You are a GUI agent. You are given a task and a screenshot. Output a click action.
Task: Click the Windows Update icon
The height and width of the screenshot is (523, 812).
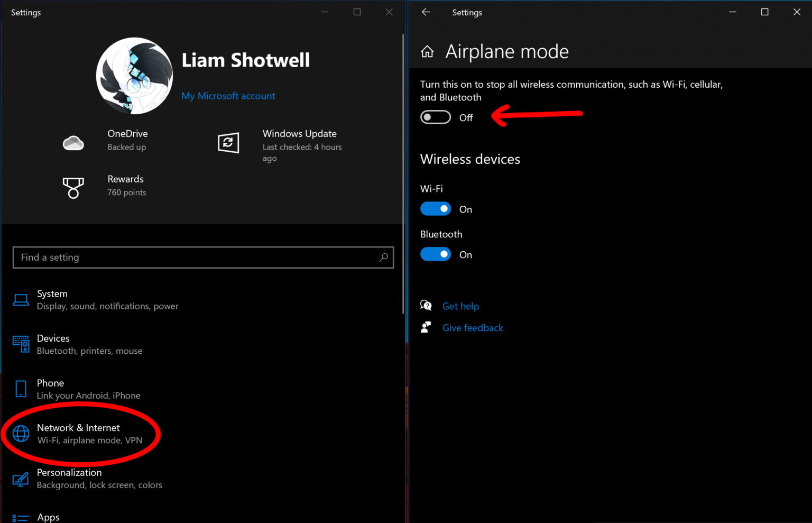(228, 142)
